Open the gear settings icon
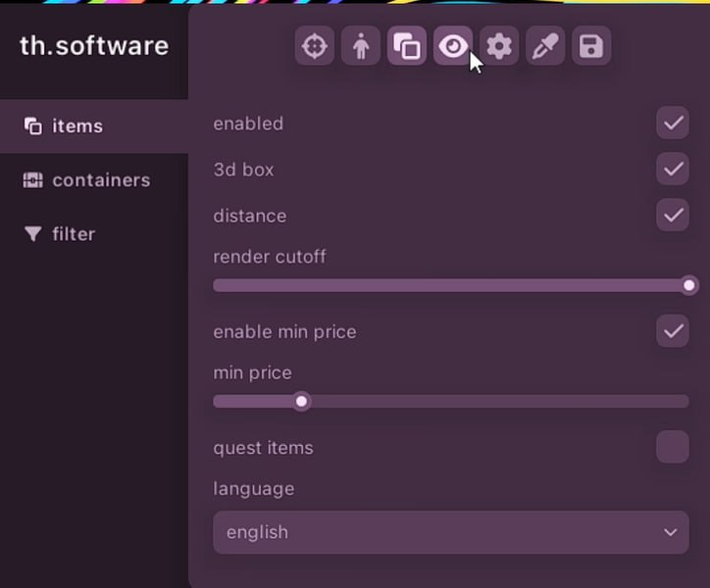 [499, 46]
